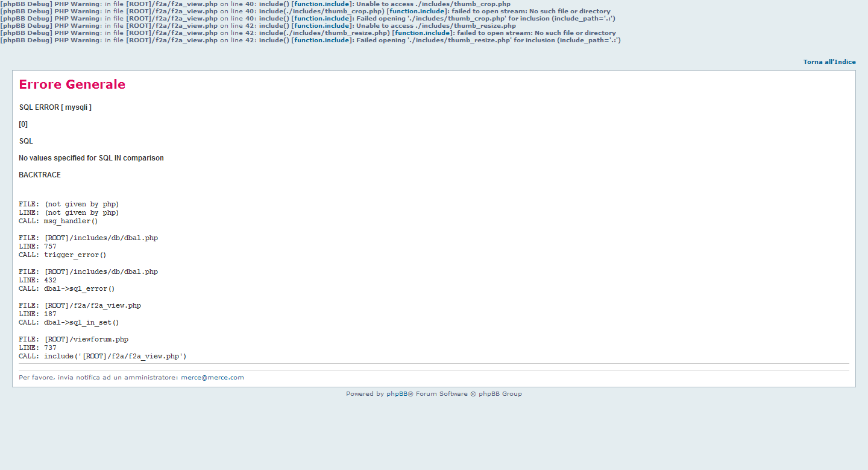
Task: Click the 'No values specified for SQL IN comparison' message
Action: (x=91, y=158)
